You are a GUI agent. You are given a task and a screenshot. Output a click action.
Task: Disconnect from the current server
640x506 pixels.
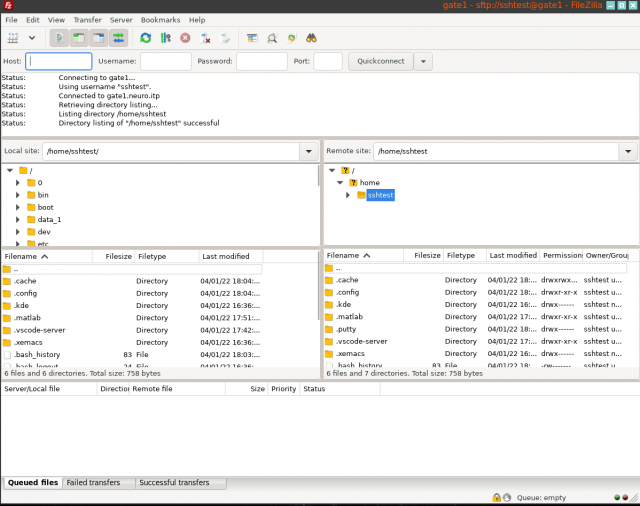tap(205, 38)
